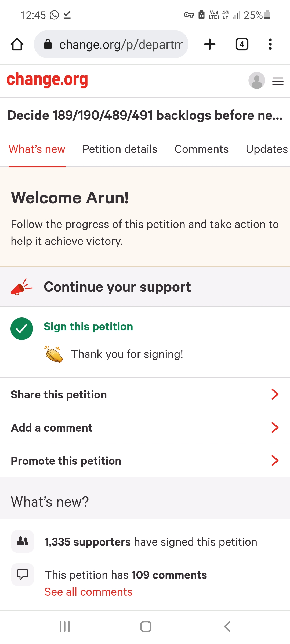The width and height of the screenshot is (290, 644).
Task: Tap the browser home icon
Action: click(17, 44)
